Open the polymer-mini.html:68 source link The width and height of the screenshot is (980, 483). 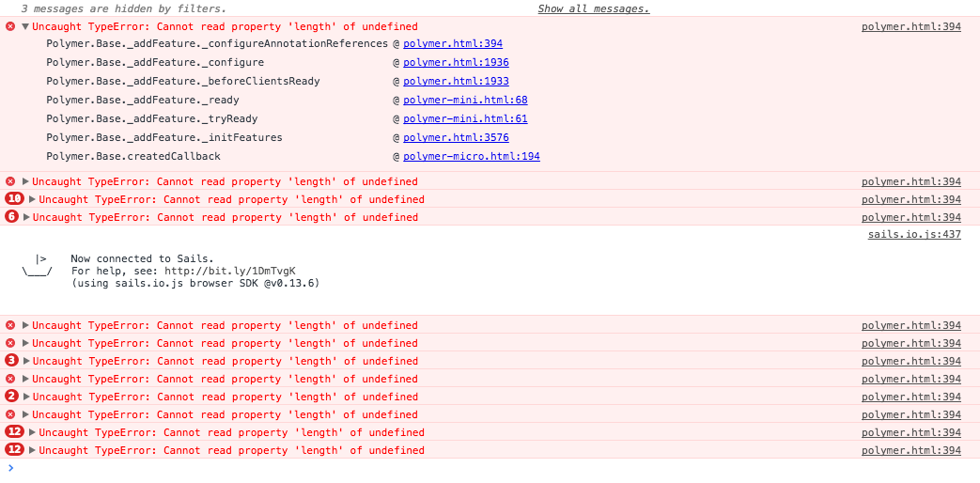click(x=465, y=100)
